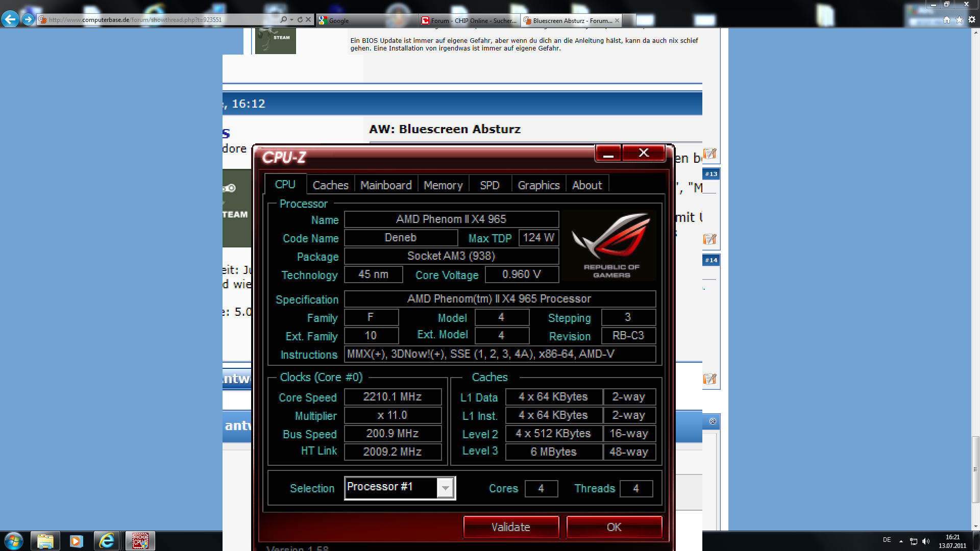
Task: Click the bus speed value '200.9 MHz'
Action: coord(393,434)
